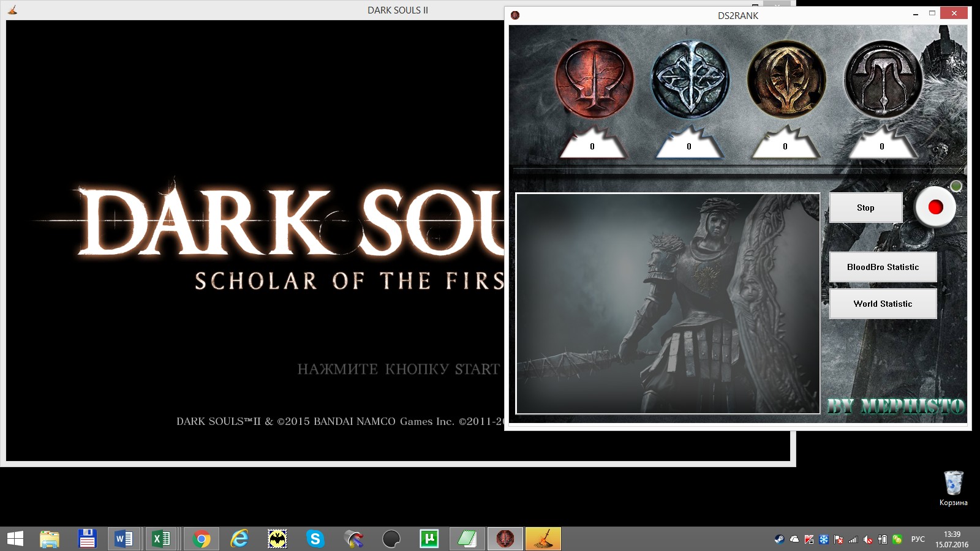Click the battery power tray icon

click(x=883, y=539)
